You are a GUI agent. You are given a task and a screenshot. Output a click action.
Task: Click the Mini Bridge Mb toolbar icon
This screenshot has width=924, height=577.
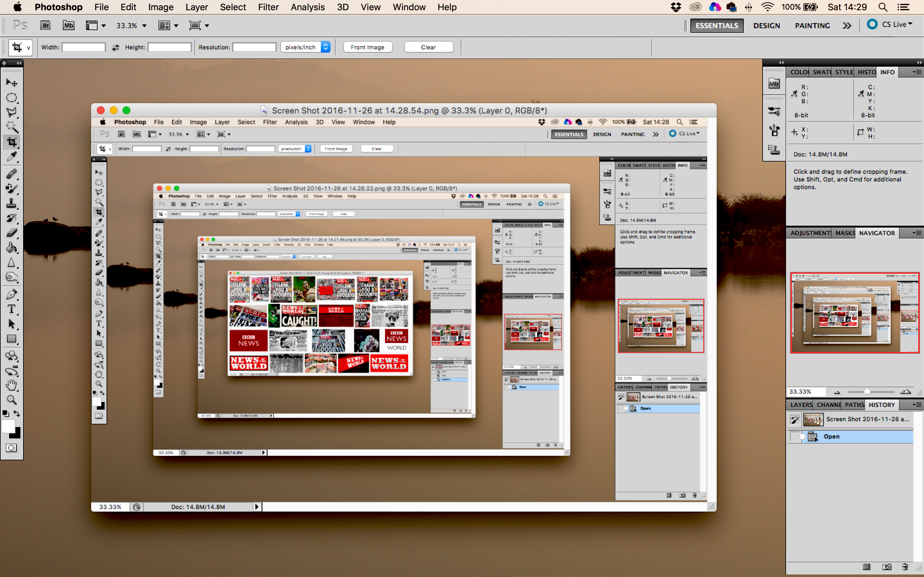68,26
